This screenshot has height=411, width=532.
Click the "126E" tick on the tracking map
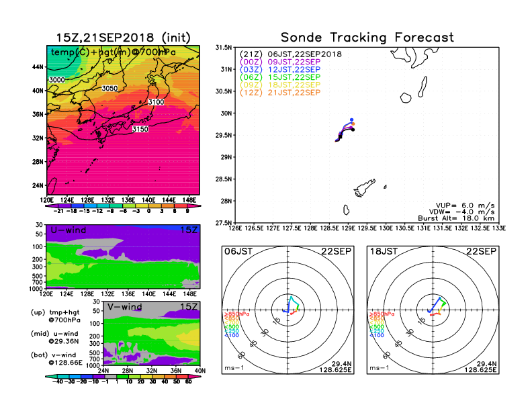coord(235,228)
